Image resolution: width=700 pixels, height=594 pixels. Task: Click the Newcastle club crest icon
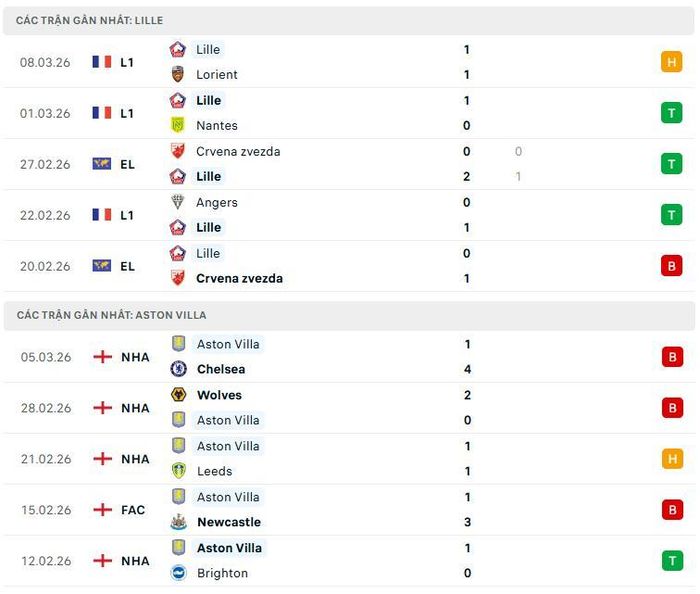[178, 522]
